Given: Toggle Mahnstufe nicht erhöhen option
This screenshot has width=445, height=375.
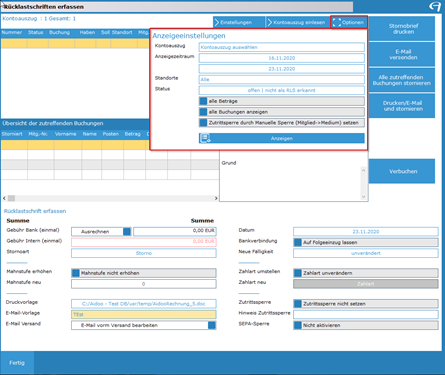Looking at the screenshot, I should coord(76,273).
